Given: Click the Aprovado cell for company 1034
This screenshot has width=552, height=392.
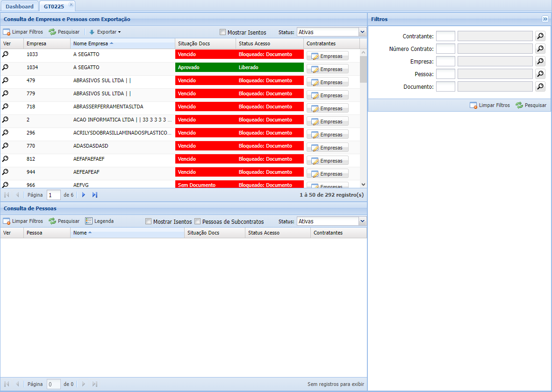Looking at the screenshot, I should (x=206, y=67).
